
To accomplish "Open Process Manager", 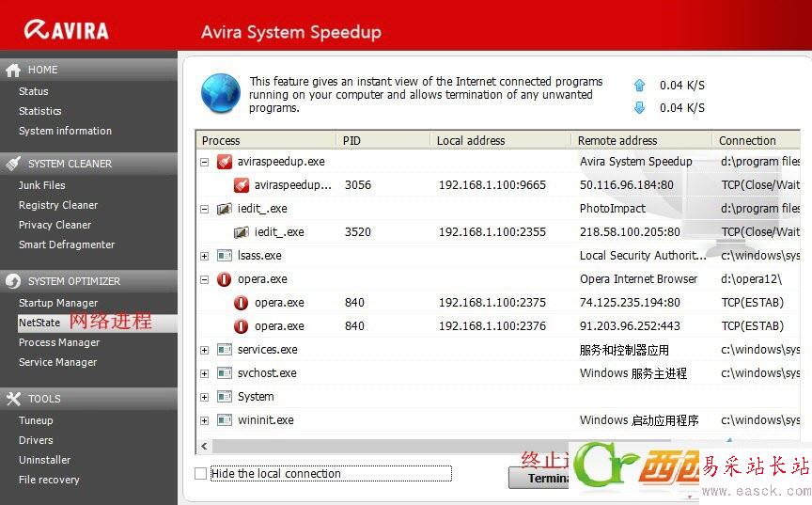I will pos(59,342).
